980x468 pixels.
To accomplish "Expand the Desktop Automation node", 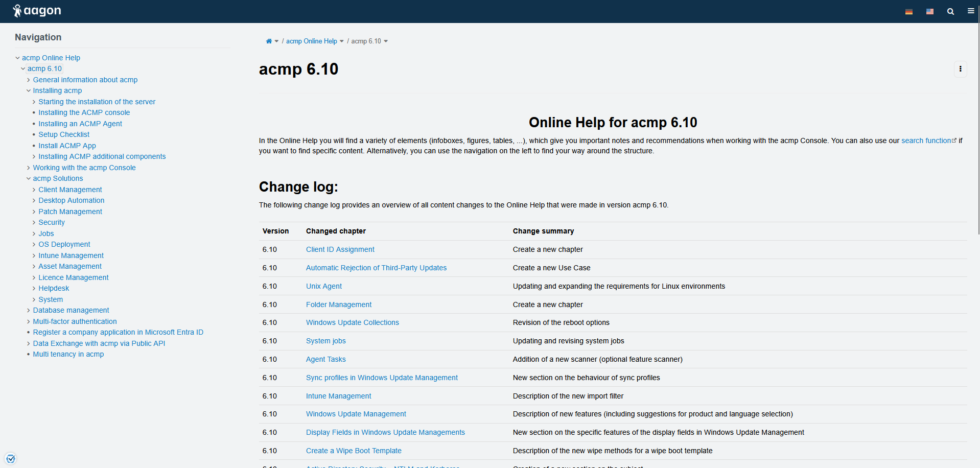I will (x=34, y=200).
